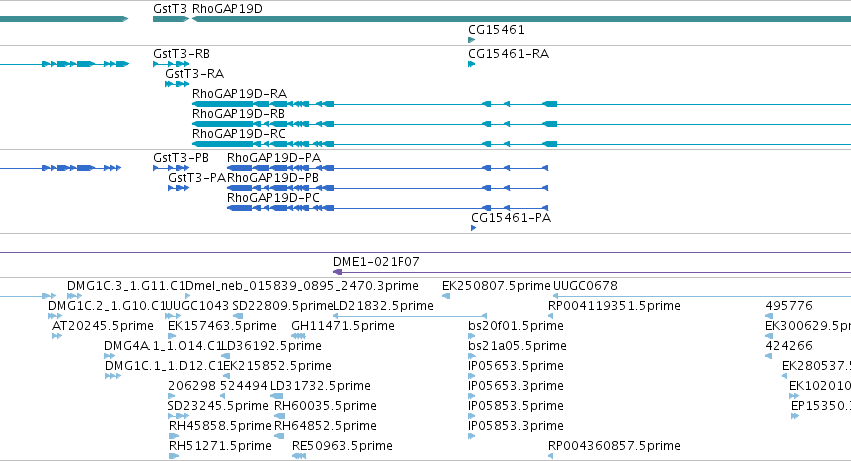Click the UUGC1043 EST label
The height and width of the screenshot is (461, 851).
pos(196,306)
